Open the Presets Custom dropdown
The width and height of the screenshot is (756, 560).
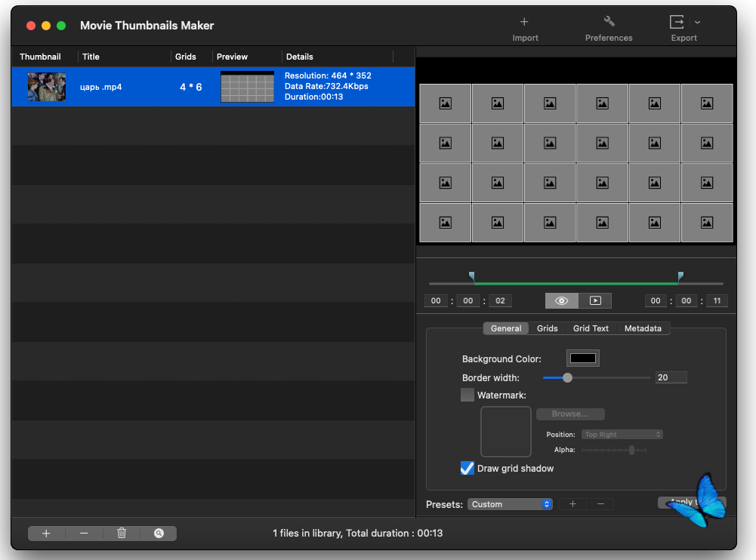[511, 504]
